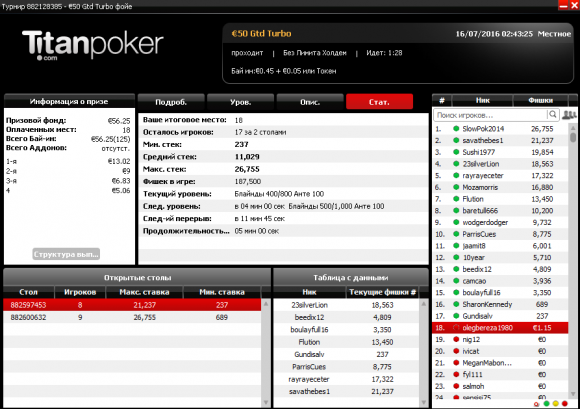Click the Структура вып... button
Viewport: 580px width, 409px height.
coord(66,254)
